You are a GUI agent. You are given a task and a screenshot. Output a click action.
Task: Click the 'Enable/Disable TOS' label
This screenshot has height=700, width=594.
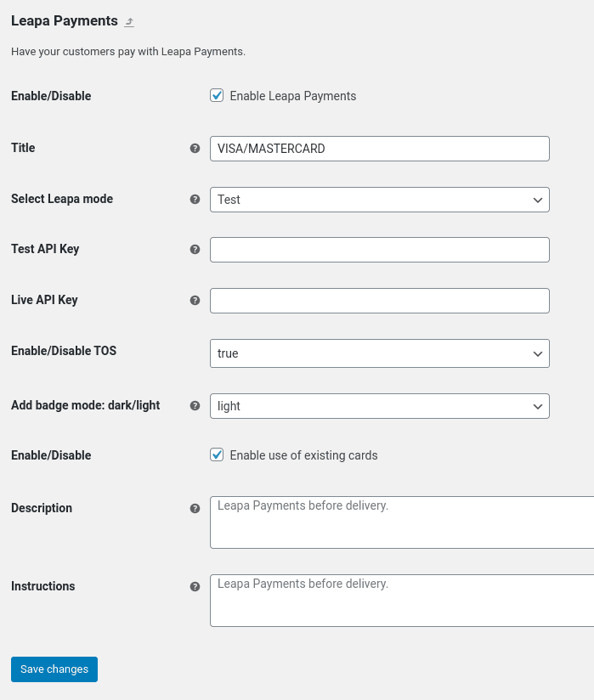64,351
